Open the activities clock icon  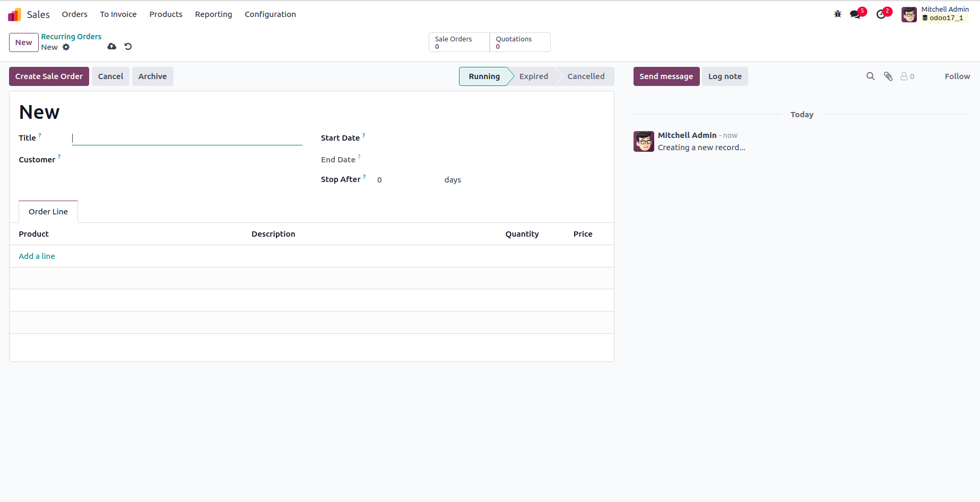point(881,14)
